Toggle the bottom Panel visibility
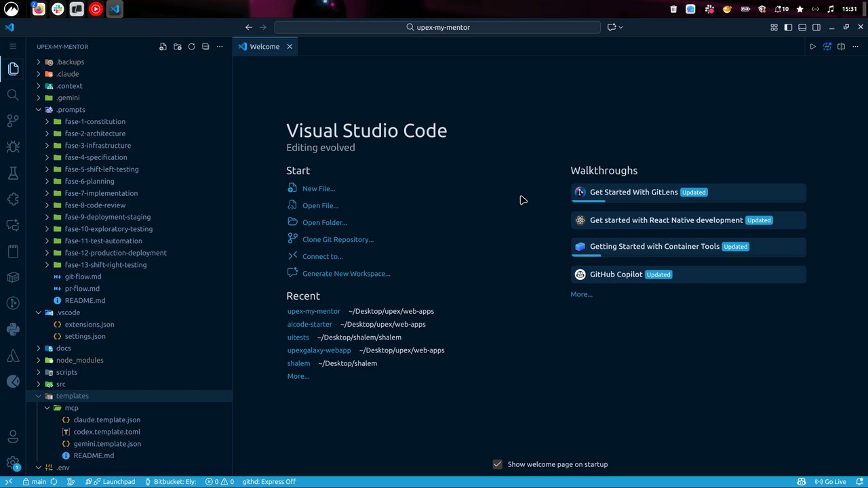Viewport: 868px width, 488px height. [802, 27]
